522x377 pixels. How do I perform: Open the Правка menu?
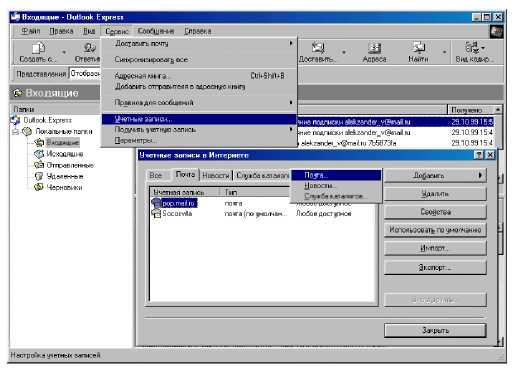pos(61,31)
